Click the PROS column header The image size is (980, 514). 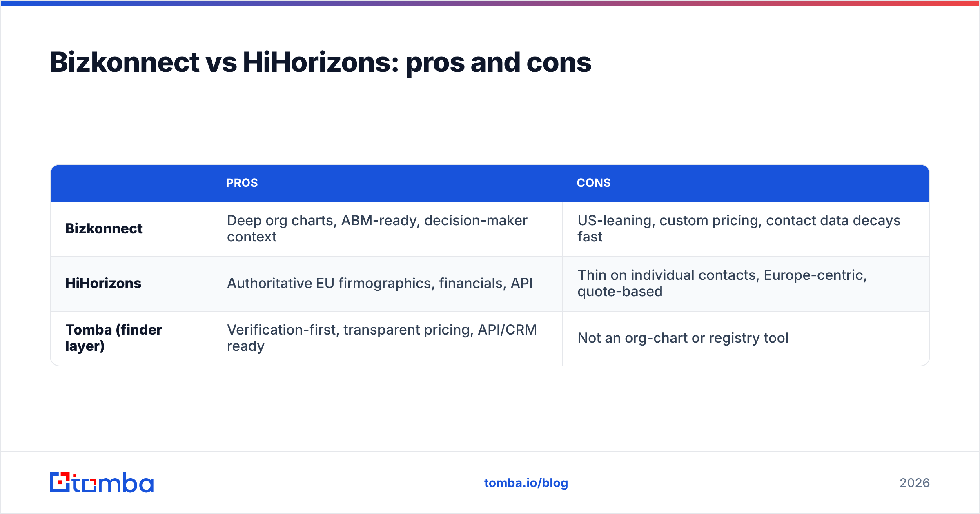242,183
